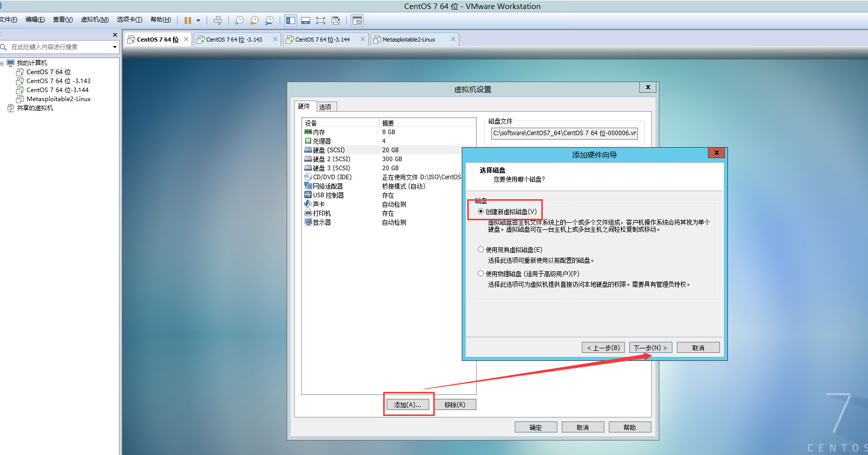Close the 添加硬件向导 wizard dialog
Image resolution: width=868 pixels, height=455 pixels.
716,153
